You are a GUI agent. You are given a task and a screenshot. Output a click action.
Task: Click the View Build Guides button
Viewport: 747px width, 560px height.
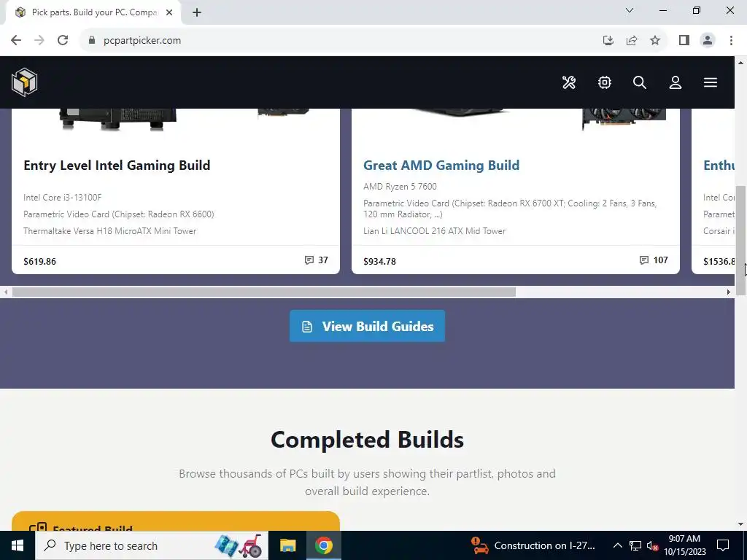coord(367,326)
